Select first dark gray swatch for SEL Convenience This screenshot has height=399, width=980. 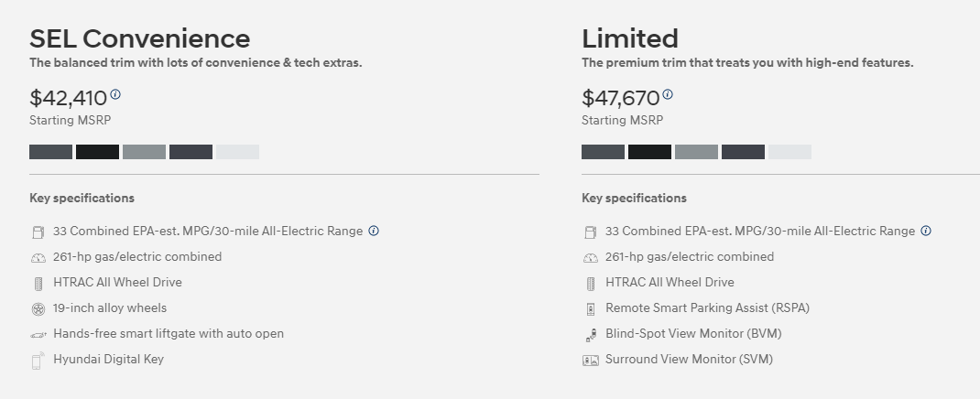click(50, 152)
